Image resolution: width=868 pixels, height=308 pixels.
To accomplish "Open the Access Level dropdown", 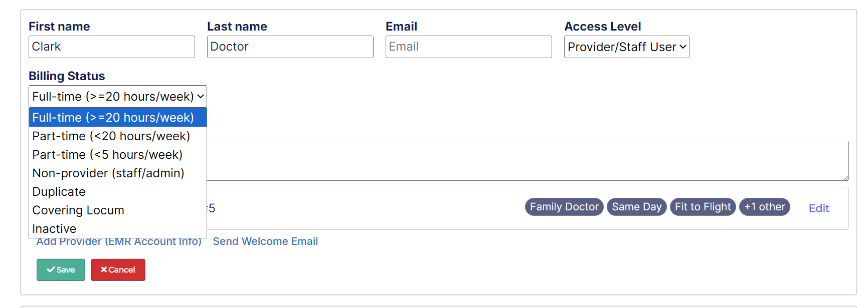I will pyautogui.click(x=626, y=47).
